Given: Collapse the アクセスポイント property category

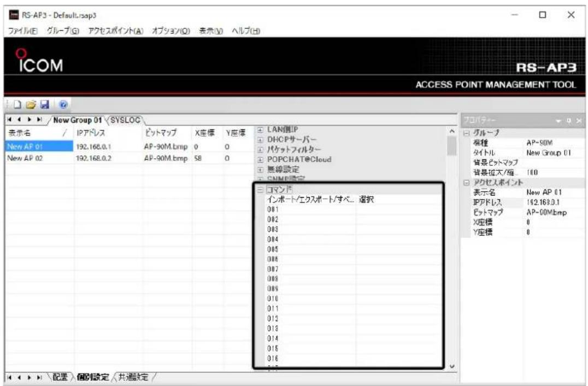Looking at the screenshot, I should pyautogui.click(x=466, y=183).
